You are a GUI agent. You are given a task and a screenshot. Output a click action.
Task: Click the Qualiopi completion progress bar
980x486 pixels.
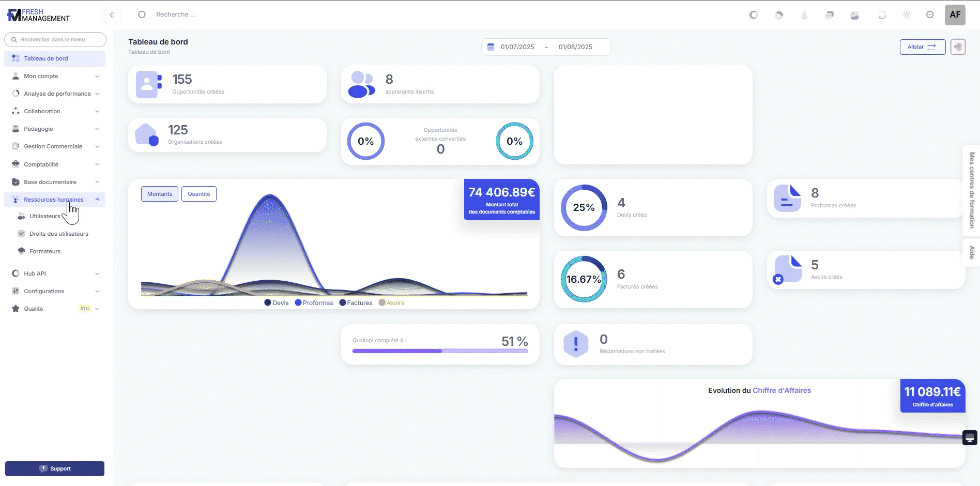click(x=440, y=351)
